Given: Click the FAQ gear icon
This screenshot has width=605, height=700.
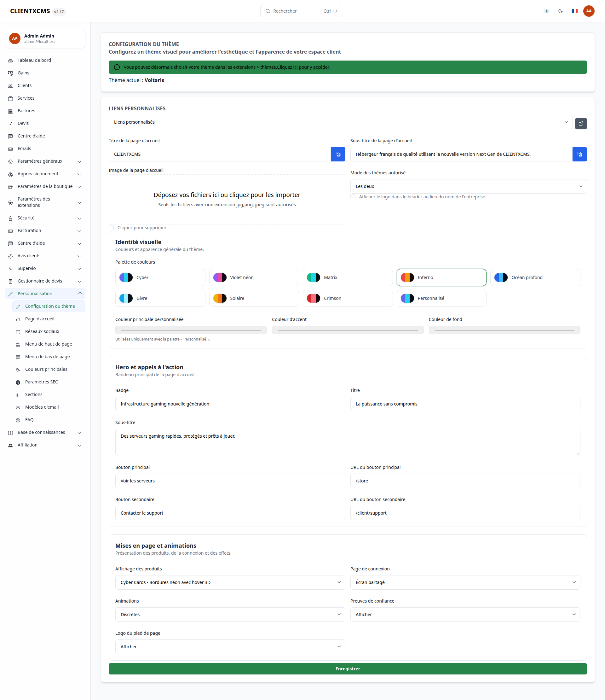Looking at the screenshot, I should tap(18, 420).
